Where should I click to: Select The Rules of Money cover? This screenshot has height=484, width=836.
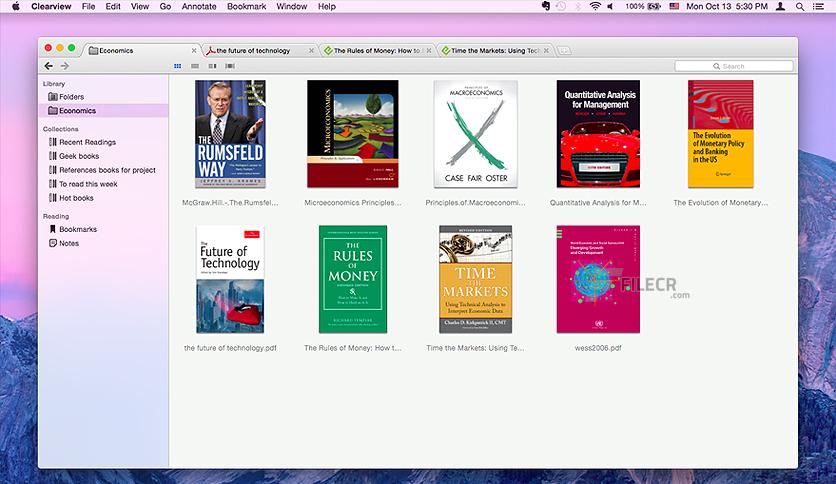coord(352,279)
